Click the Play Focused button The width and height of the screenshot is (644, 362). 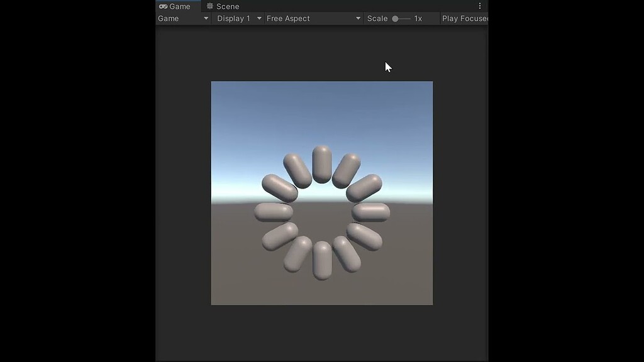point(466,18)
